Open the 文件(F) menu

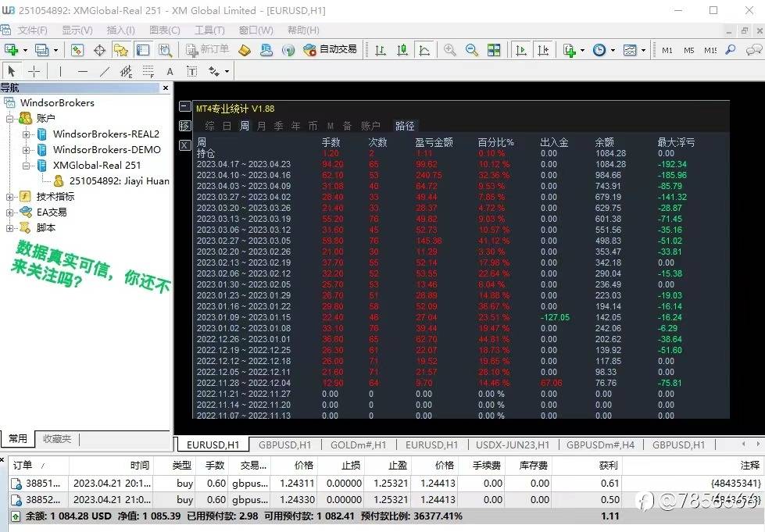tap(32, 30)
